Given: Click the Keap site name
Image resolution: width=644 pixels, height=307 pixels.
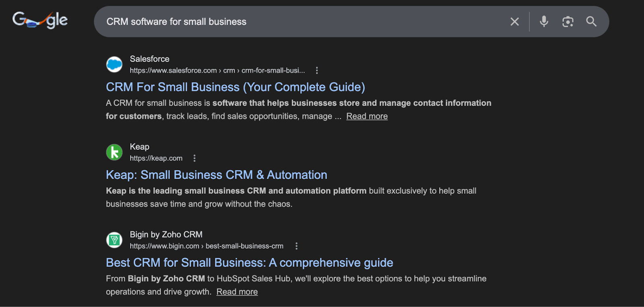Looking at the screenshot, I should 140,147.
